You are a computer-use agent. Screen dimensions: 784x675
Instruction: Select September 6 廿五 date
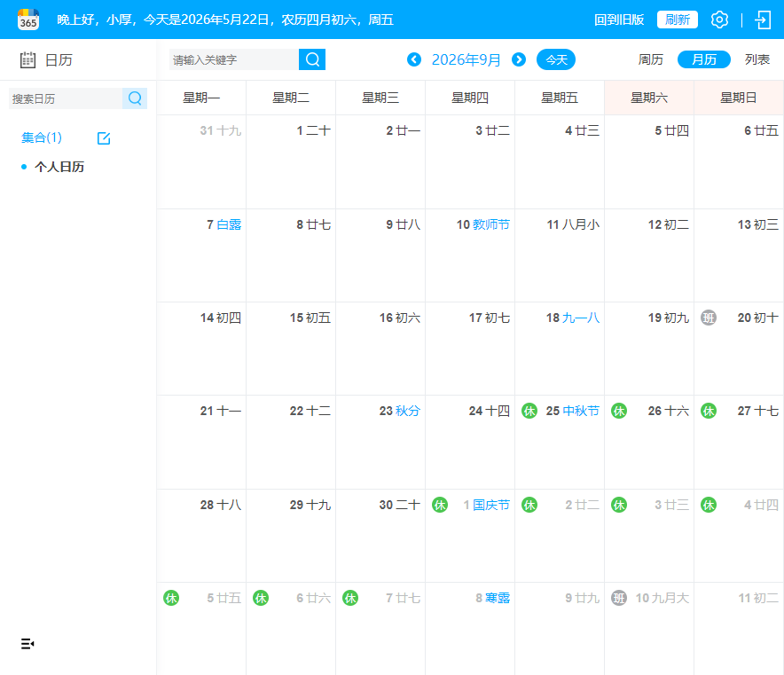(x=761, y=130)
